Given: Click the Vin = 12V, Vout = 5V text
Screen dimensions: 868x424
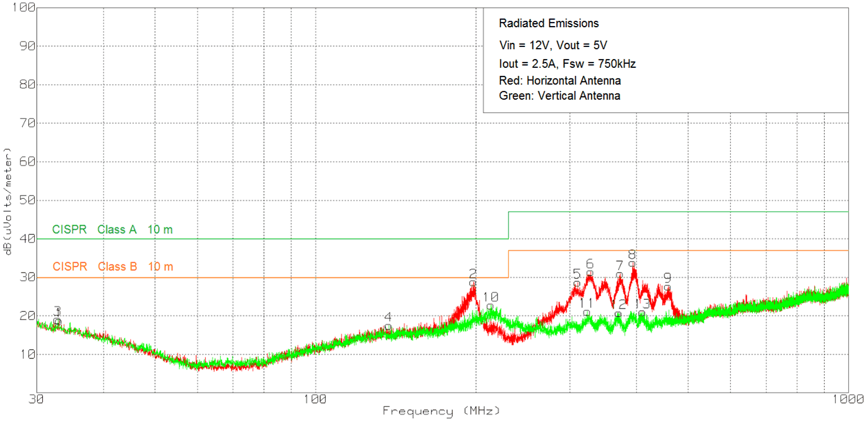Looking at the screenshot, I should tap(553, 45).
